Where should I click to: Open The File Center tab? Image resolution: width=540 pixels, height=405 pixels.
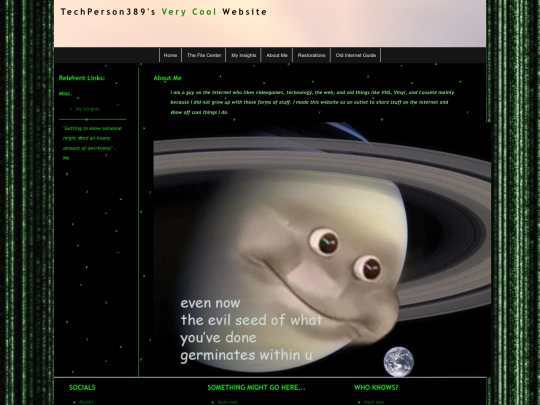[x=204, y=55]
